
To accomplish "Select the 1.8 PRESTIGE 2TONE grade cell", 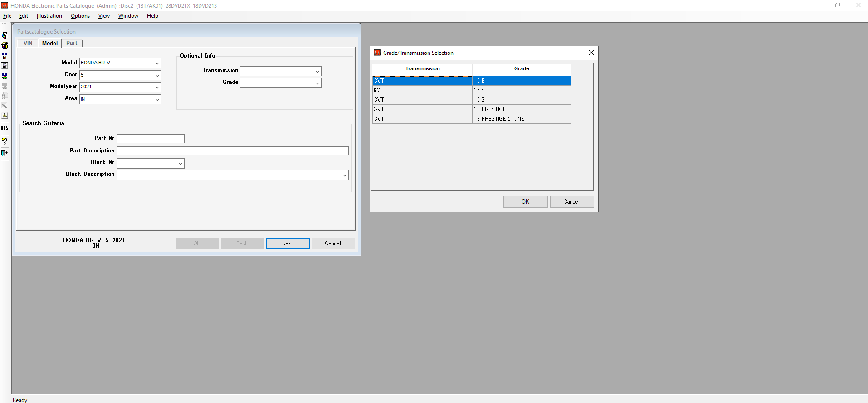I will (x=521, y=119).
